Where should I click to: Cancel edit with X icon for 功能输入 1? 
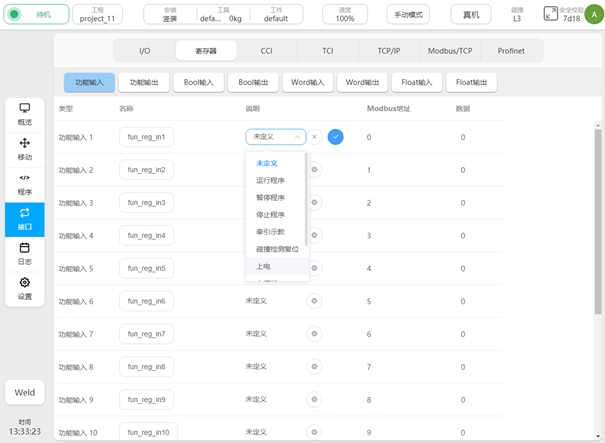point(314,137)
